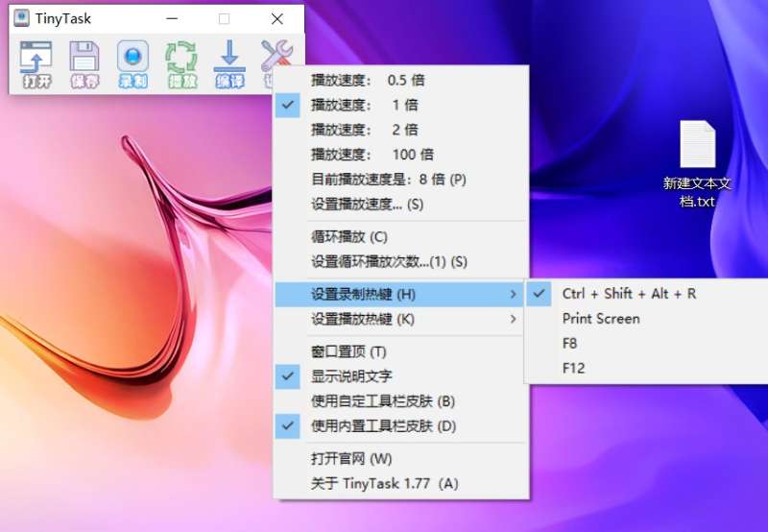Open the official site via 打开官网 (W)
The height and width of the screenshot is (532, 768).
pos(400,459)
